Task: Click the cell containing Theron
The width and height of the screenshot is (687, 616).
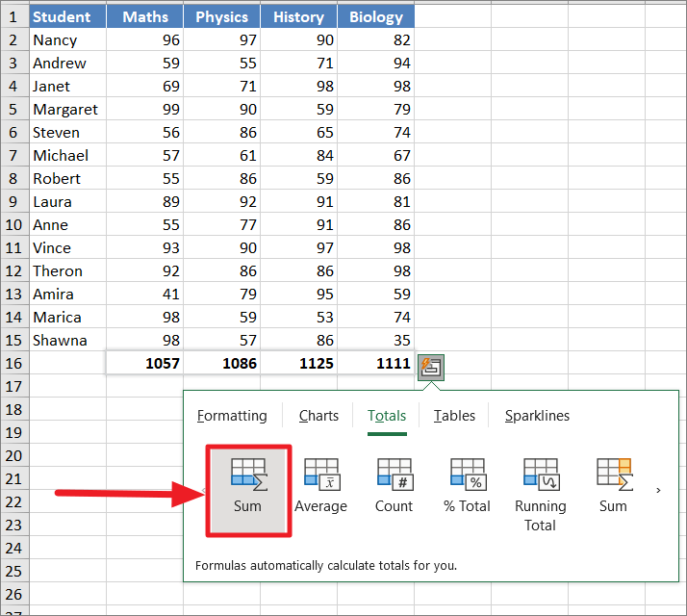Action: point(68,271)
